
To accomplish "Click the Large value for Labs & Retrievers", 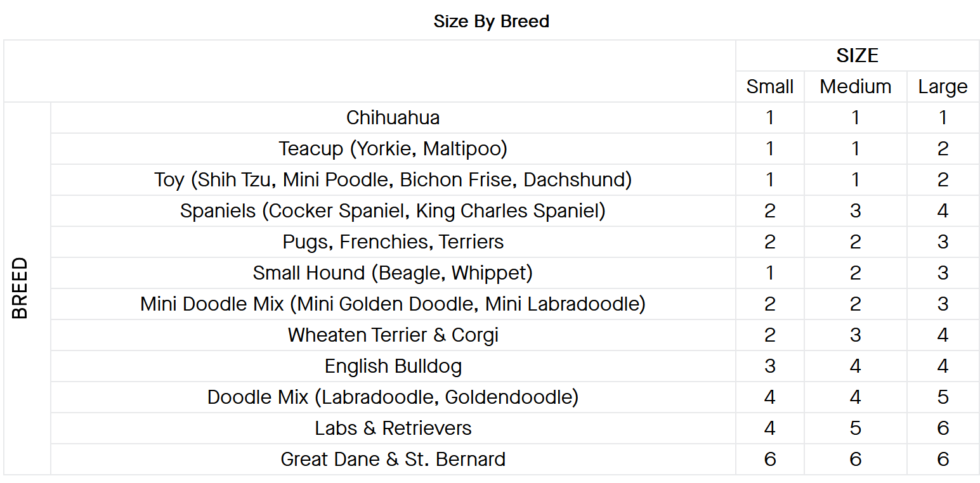I will [x=943, y=428].
